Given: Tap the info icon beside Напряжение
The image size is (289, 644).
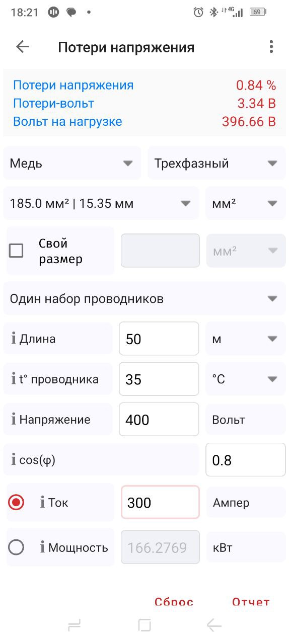Looking at the screenshot, I should [x=14, y=419].
